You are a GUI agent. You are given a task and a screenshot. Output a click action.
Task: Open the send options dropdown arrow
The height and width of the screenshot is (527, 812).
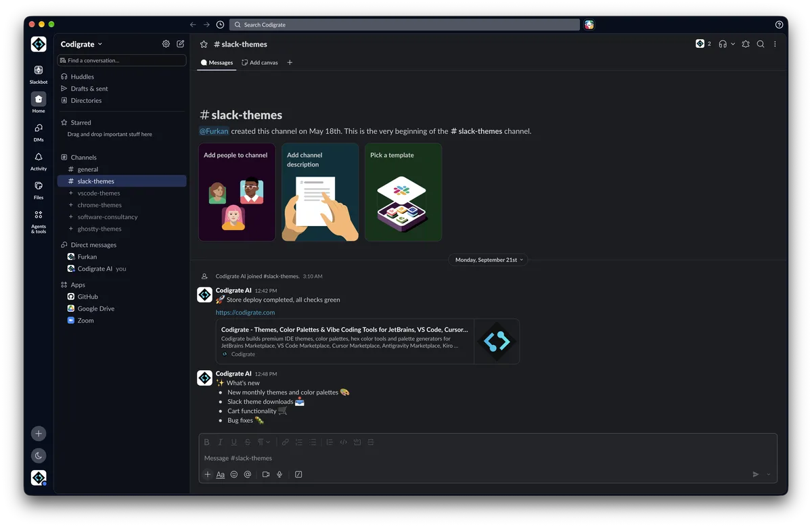[769, 474]
